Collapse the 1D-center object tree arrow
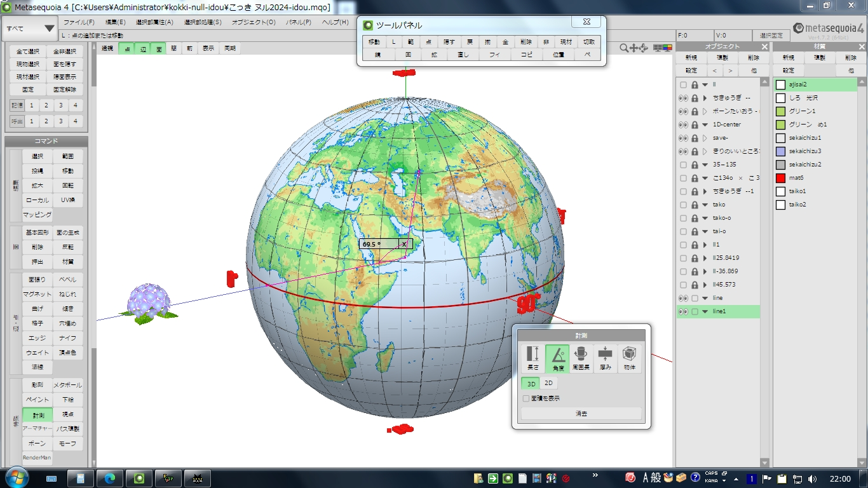 tap(705, 125)
